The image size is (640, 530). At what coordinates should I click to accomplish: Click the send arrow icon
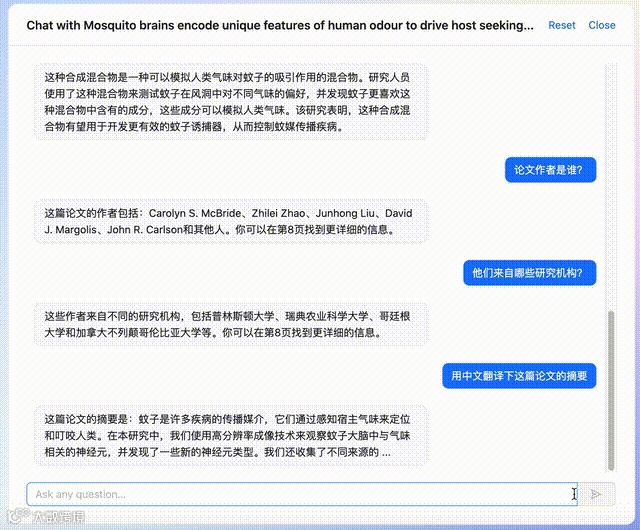tap(596, 494)
